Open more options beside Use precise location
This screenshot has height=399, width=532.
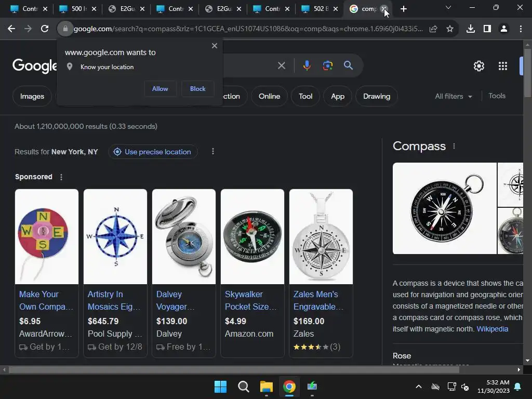212,151
